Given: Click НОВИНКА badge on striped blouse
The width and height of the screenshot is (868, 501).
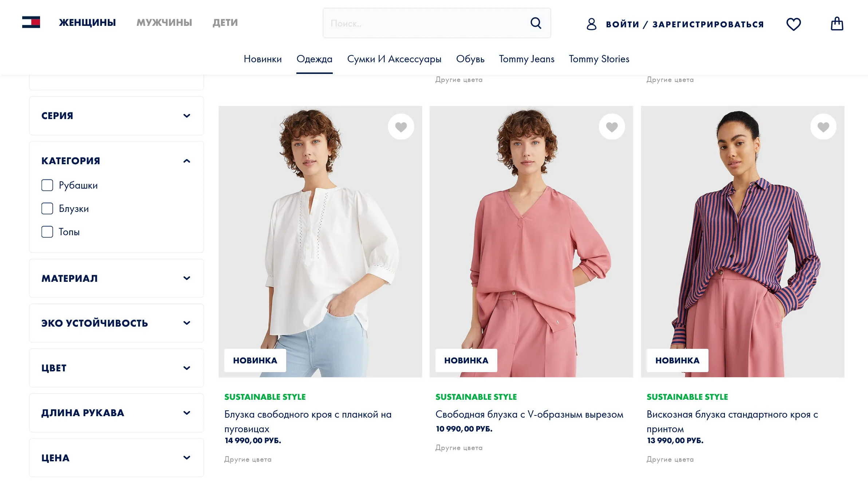Looking at the screenshot, I should 678,360.
